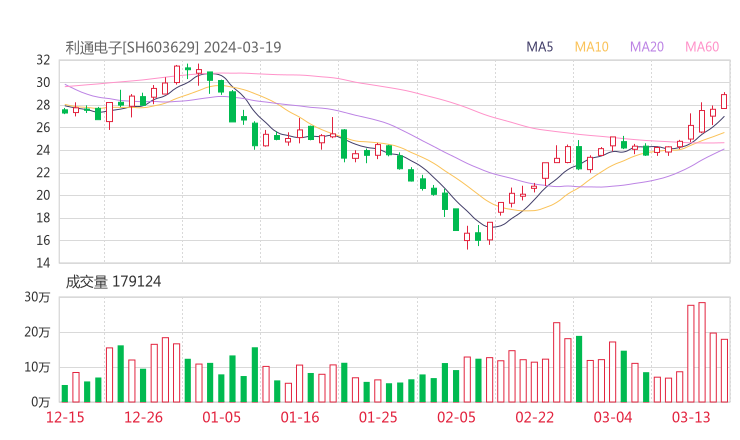The height and width of the screenshot is (440, 740).
Task: Choose the 02-22 date axis marker
Action: coord(535,417)
